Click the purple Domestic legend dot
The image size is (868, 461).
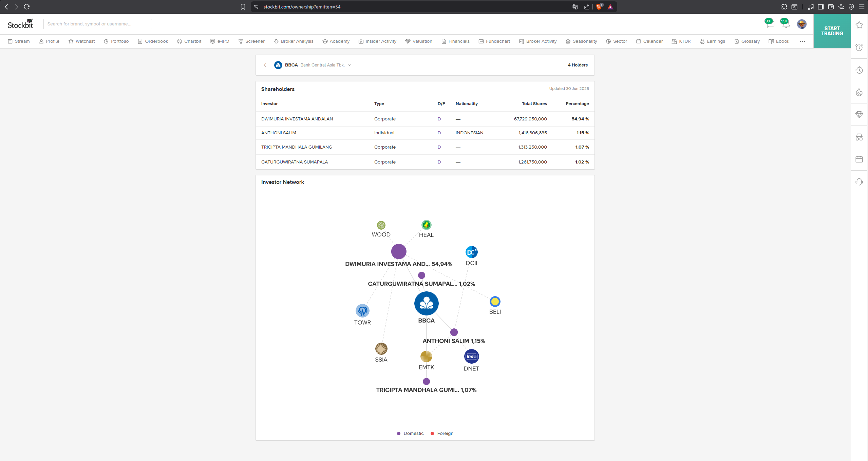tap(399, 434)
